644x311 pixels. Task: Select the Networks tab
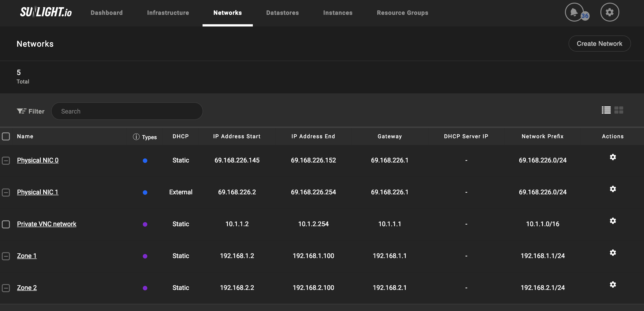[227, 13]
